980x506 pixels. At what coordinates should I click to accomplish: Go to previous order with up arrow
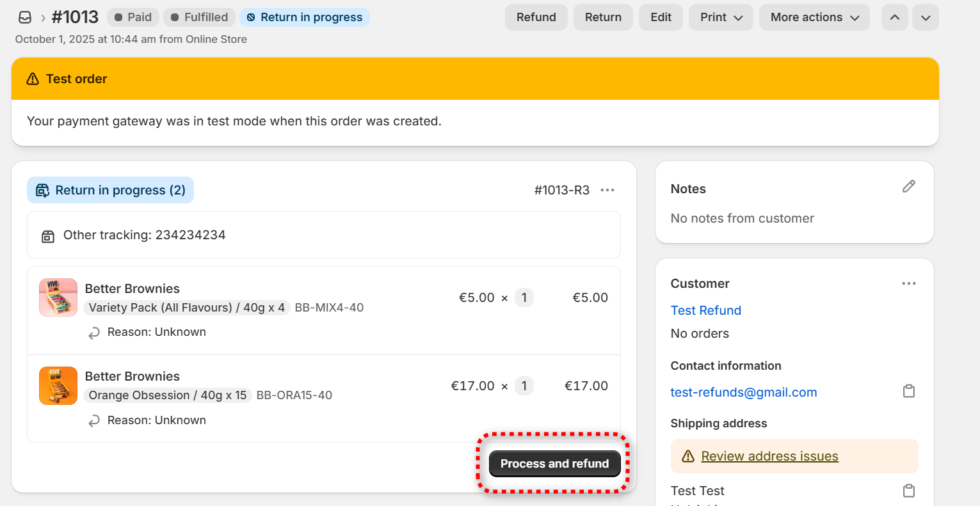pos(894,17)
